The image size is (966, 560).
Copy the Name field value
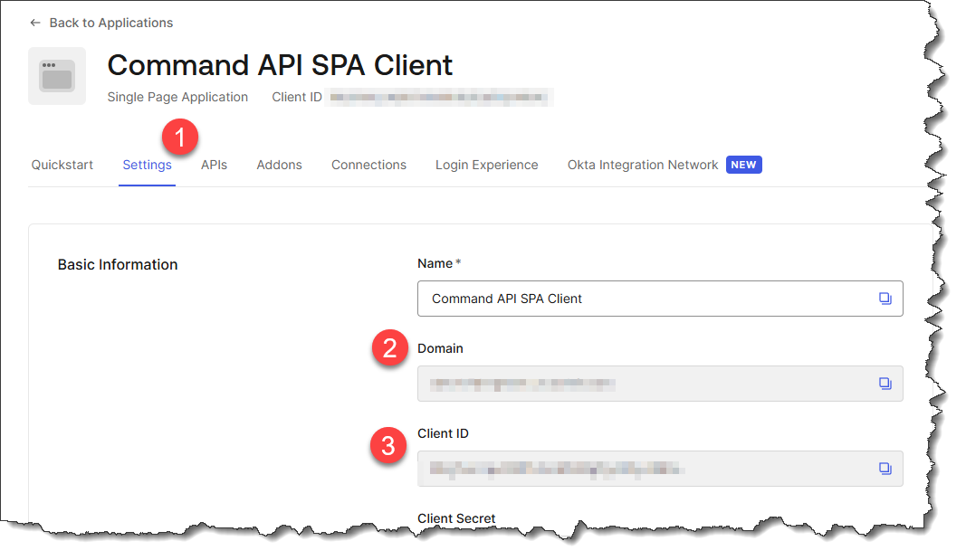pos(885,299)
